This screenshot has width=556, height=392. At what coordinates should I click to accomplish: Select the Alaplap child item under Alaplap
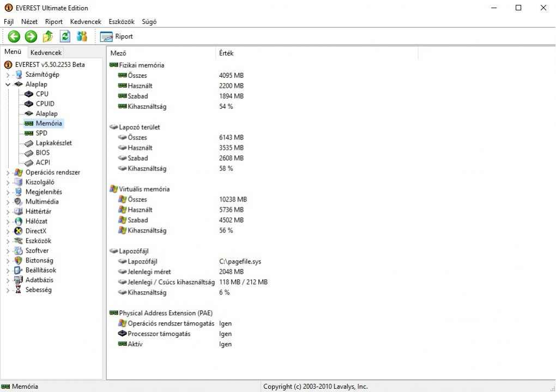coord(46,114)
